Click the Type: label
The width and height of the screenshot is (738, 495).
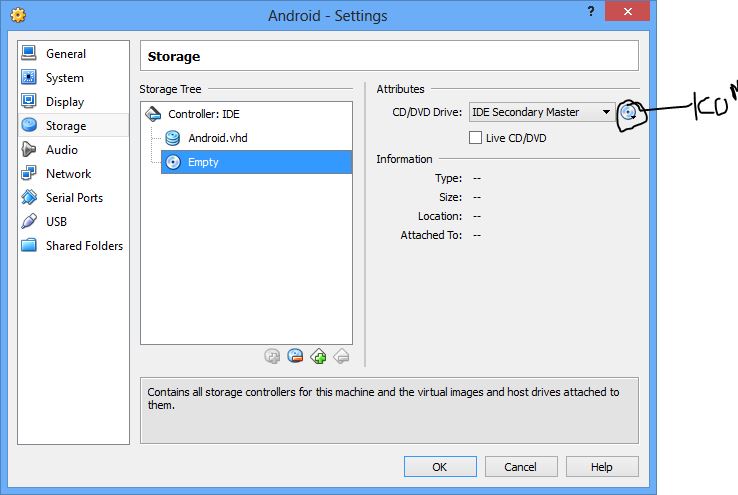(448, 178)
